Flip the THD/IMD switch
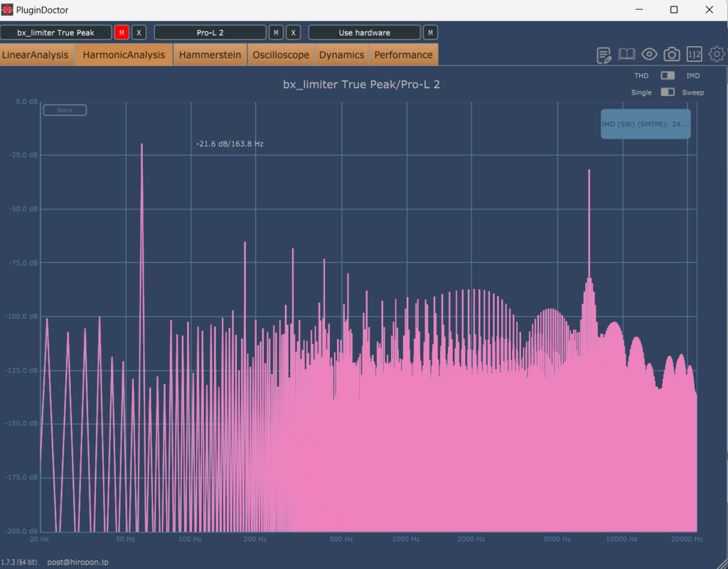This screenshot has width=728, height=569. click(x=668, y=75)
